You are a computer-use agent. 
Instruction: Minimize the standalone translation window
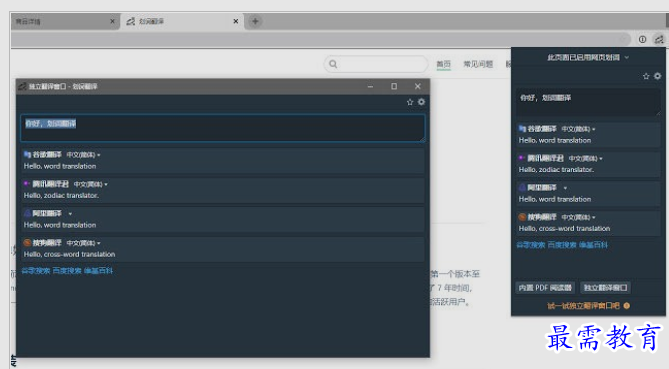370,86
